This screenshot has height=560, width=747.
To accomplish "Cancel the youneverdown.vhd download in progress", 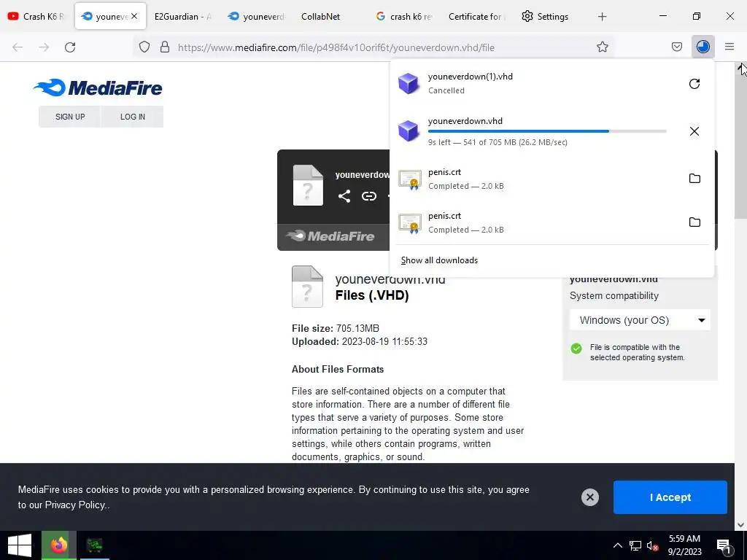I will pos(694,131).
